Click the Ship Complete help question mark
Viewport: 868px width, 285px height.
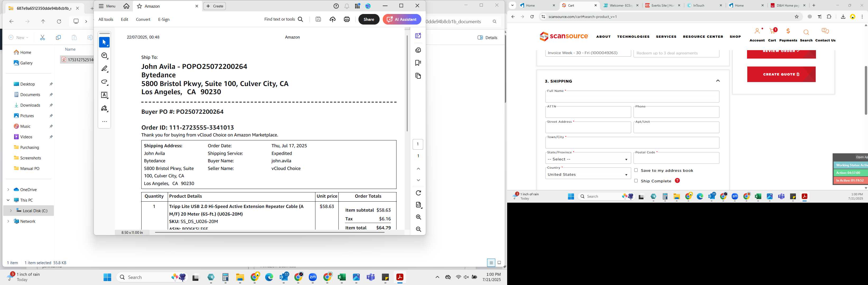point(677,181)
